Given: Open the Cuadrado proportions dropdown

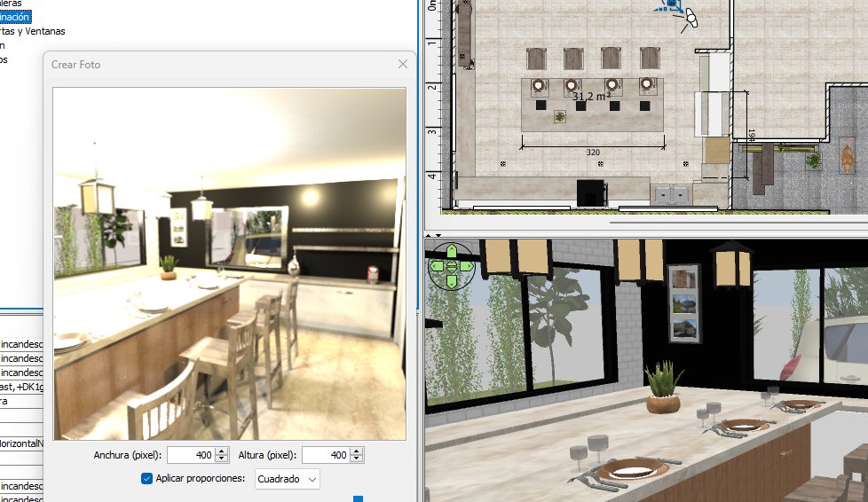Looking at the screenshot, I should 287,479.
